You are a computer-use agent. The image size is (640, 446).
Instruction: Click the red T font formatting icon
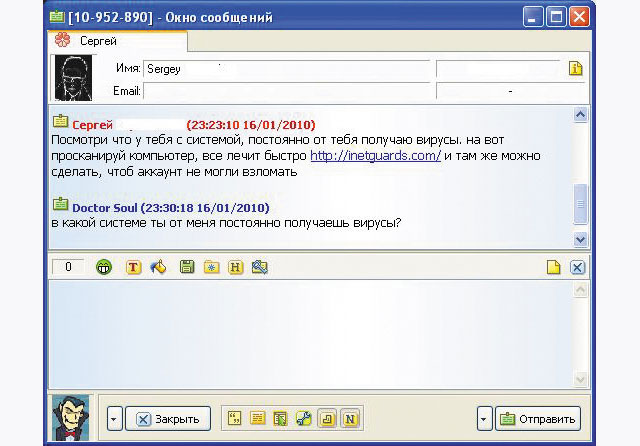tap(133, 267)
